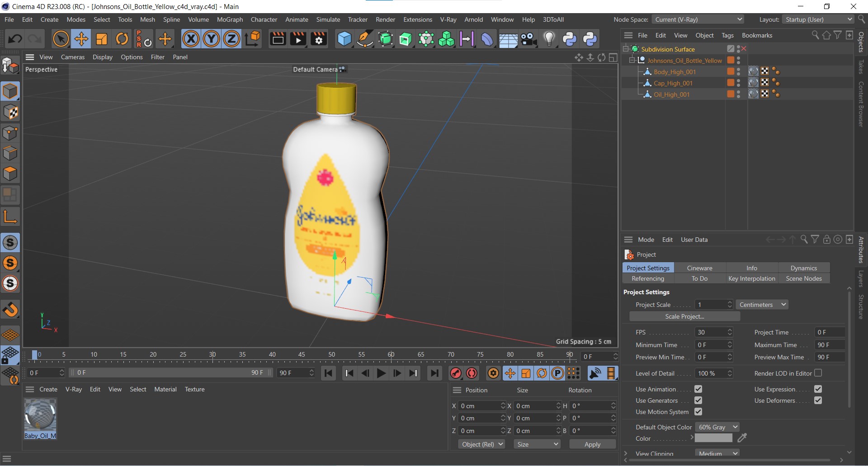This screenshot has width=868, height=466.
Task: Enable Axis mode icon
Action: click(x=10, y=217)
